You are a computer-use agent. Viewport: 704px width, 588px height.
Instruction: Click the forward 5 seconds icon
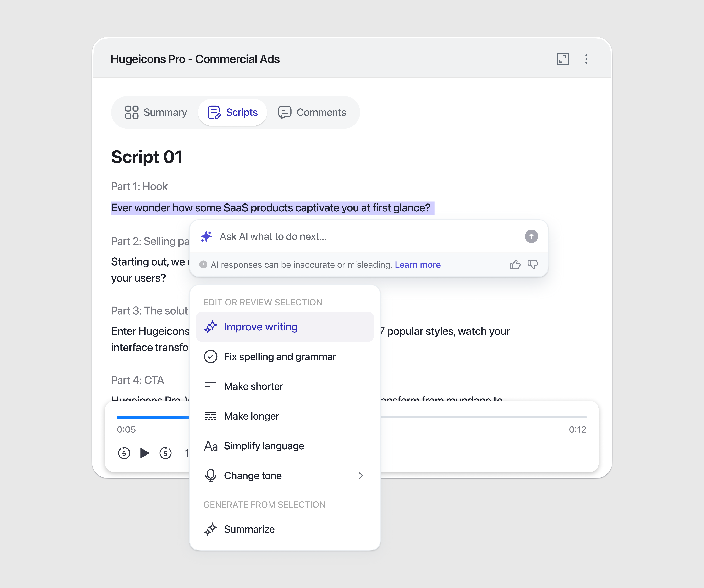[166, 453]
